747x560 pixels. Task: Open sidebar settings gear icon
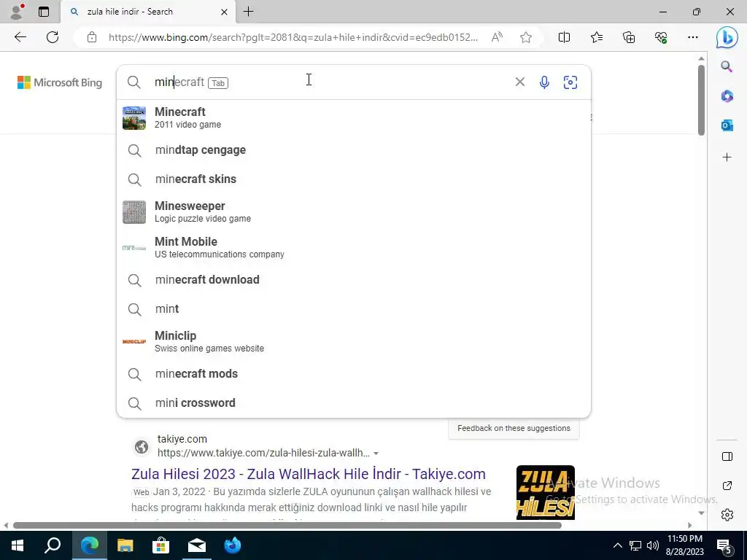coord(727,515)
